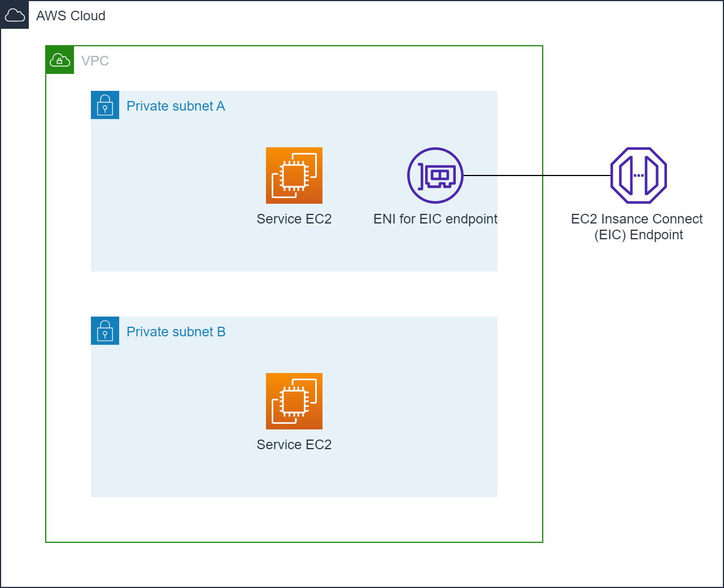Select the EC2 Instance Connect Endpoint icon
Viewport: 724px width, 588px height.
pos(639,175)
